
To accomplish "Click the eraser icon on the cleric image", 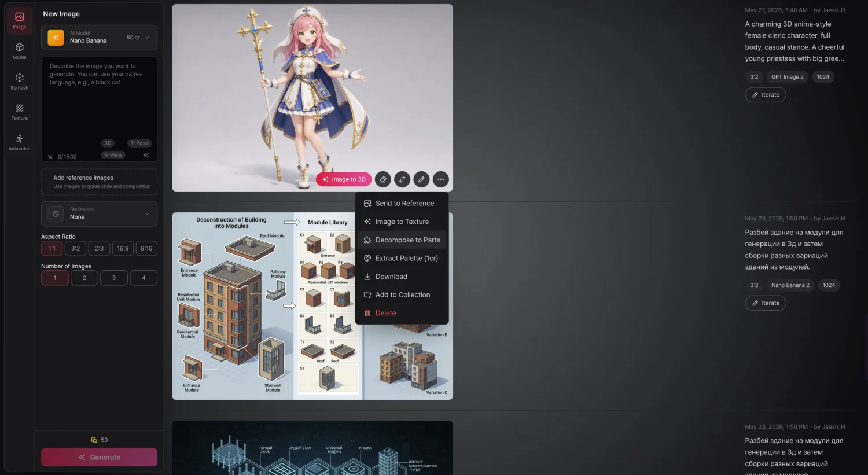I will 383,179.
